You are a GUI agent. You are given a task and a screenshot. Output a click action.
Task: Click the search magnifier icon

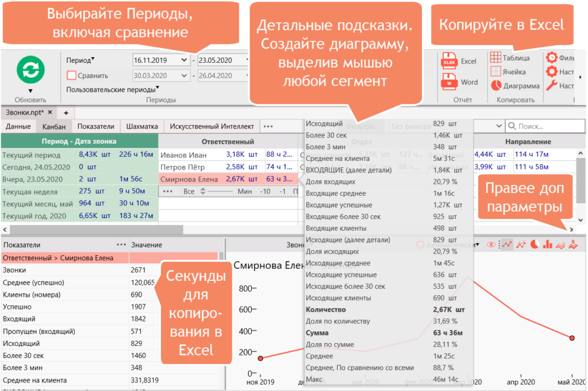pos(512,126)
